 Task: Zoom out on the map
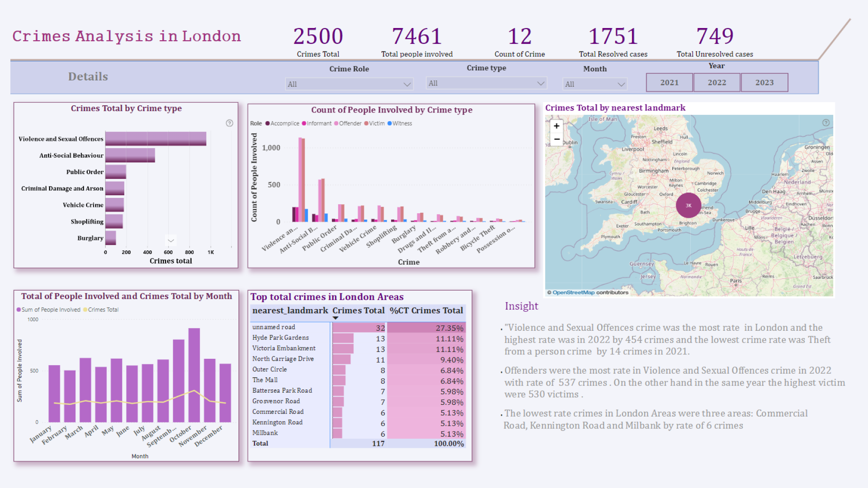[x=557, y=139]
